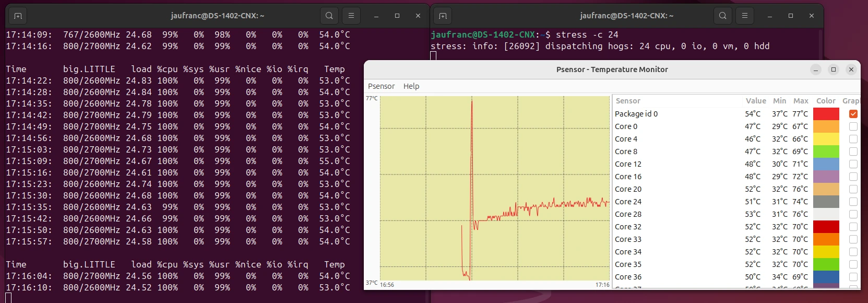Screen dimensions: 868x303
Task: Click orange color swatch for Core 0
Action: click(826, 126)
